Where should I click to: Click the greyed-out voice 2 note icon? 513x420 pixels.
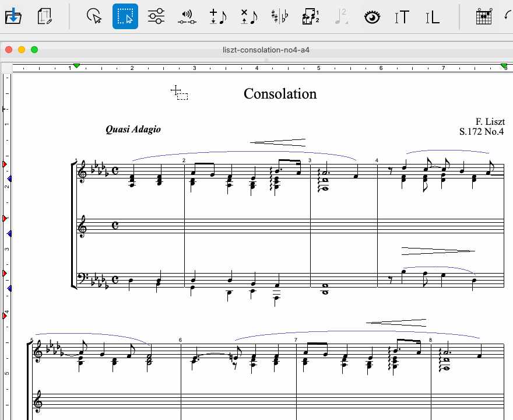pos(341,16)
